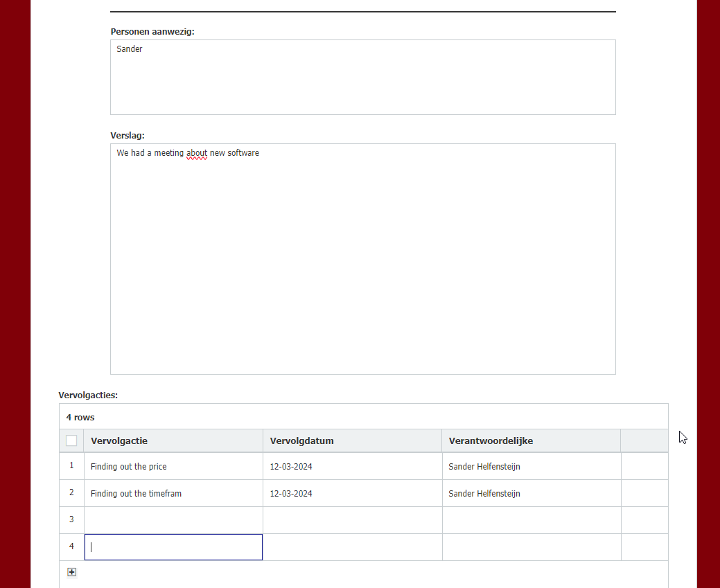Open empty Verantwoordelijke cell in row 3
720x588 pixels.
[x=531, y=520]
